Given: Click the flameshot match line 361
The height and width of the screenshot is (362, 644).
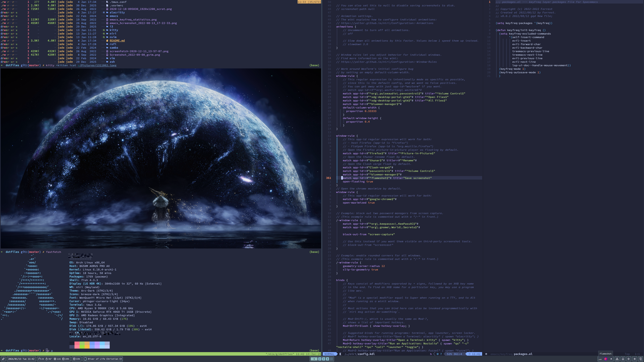Looking at the screenshot, I should 387,178.
